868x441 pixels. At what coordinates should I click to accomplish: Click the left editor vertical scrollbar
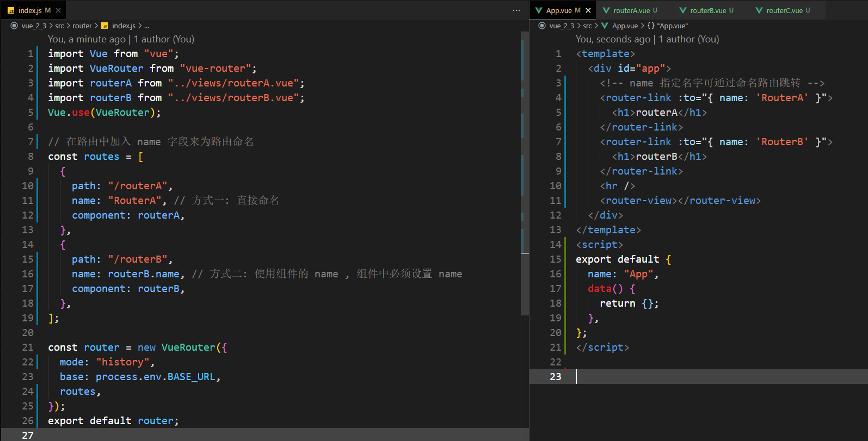(x=525, y=174)
